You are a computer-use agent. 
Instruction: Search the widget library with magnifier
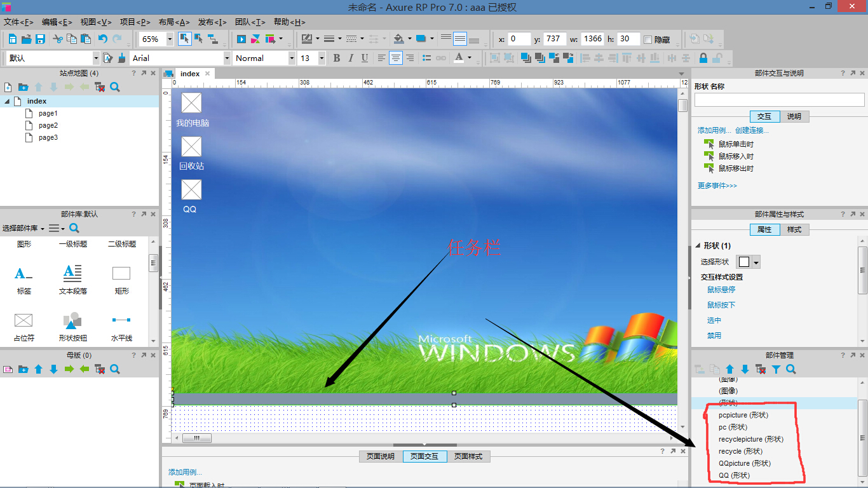(74, 228)
